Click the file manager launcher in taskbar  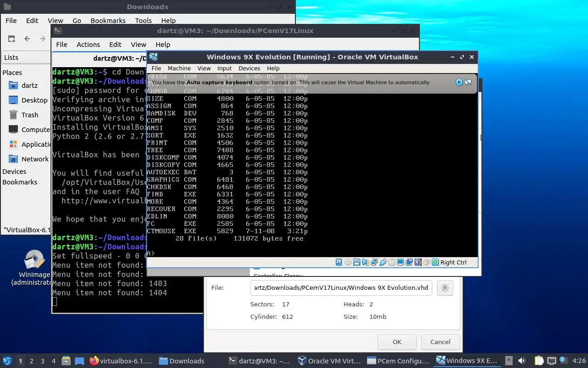pyautogui.click(x=66, y=361)
